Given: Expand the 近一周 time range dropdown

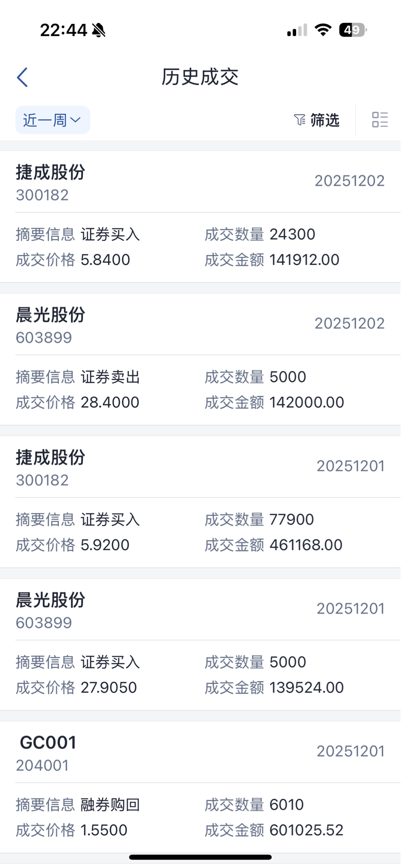Looking at the screenshot, I should coord(53,120).
